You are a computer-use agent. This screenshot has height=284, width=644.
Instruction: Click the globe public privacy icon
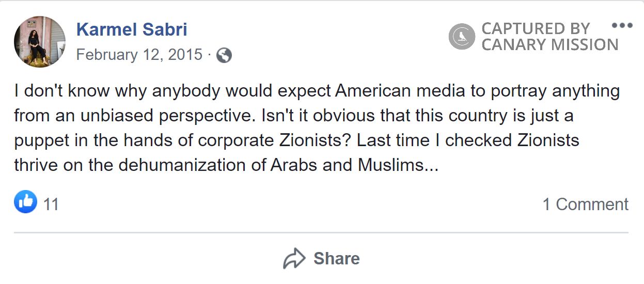224,55
